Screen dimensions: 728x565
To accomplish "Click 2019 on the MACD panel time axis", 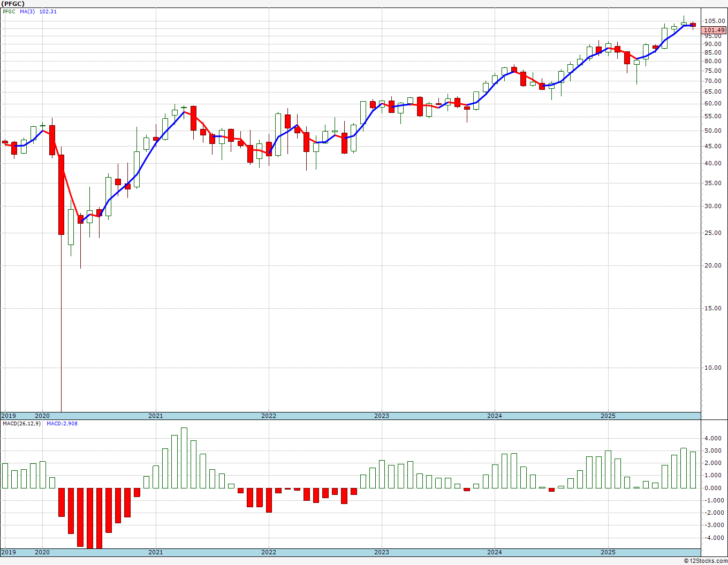I will point(8,552).
